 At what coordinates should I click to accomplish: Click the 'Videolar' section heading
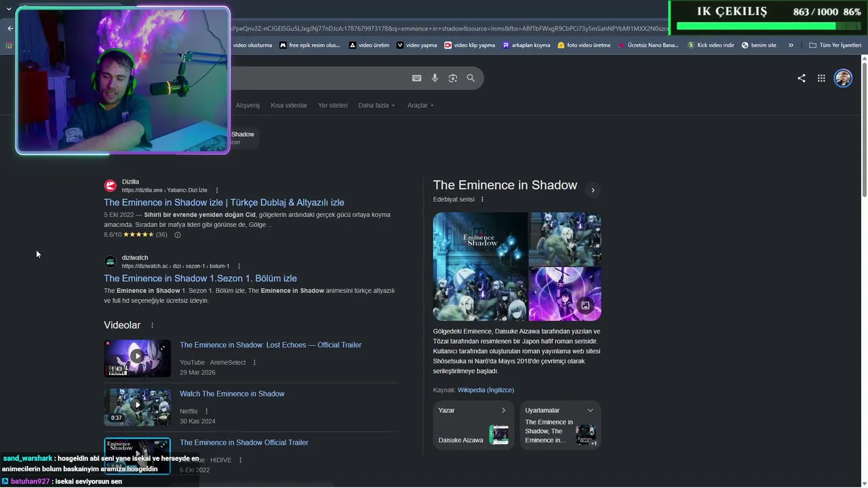tap(122, 325)
